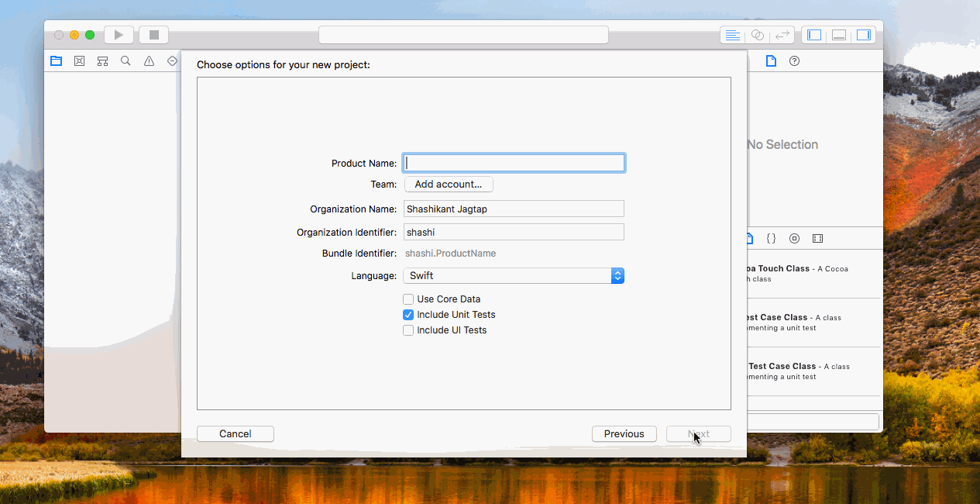The image size is (980, 504).
Task: Show the Issue navigator warning icon
Action: [x=149, y=60]
